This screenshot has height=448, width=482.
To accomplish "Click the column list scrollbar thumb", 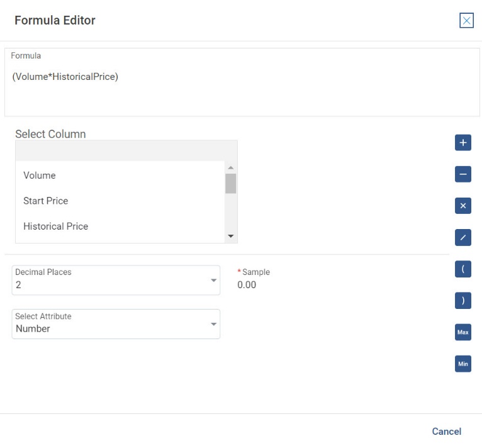I will [230, 183].
